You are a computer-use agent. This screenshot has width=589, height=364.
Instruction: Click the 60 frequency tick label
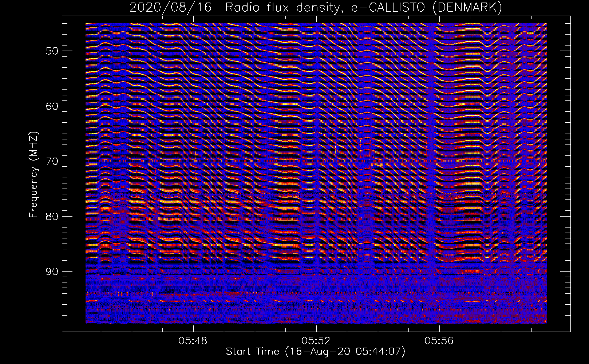tap(52, 106)
